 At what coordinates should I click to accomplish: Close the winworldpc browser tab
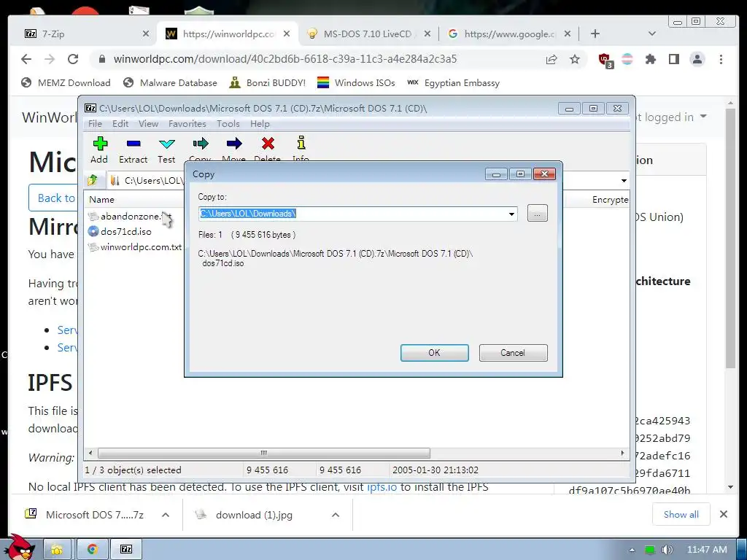point(286,34)
